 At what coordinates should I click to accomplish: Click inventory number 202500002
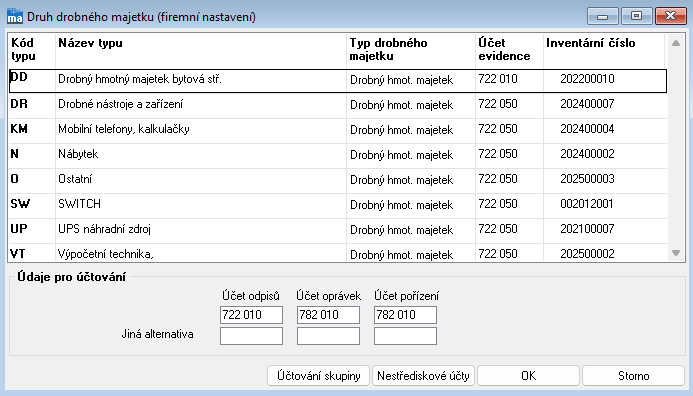click(x=587, y=254)
